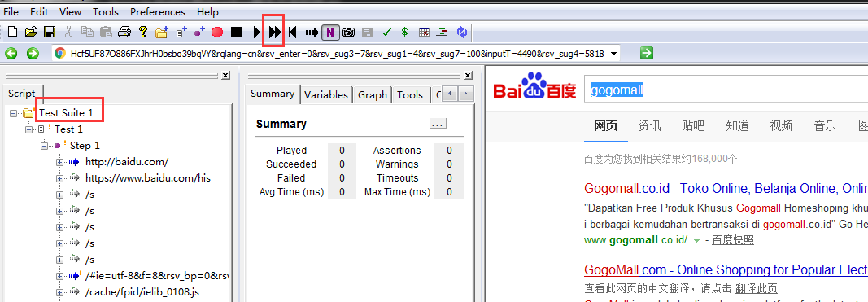The image size is (868, 302).
Task: Click the Add new test icon
Action: pos(181,32)
